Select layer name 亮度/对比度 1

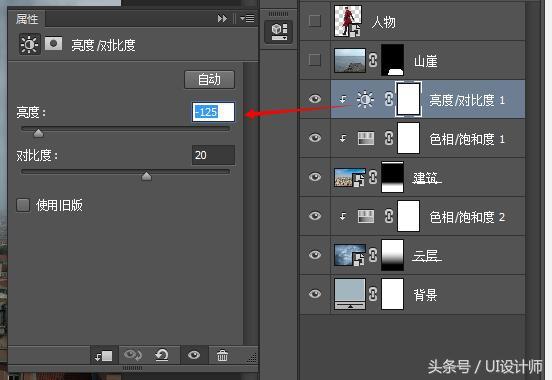(467, 100)
